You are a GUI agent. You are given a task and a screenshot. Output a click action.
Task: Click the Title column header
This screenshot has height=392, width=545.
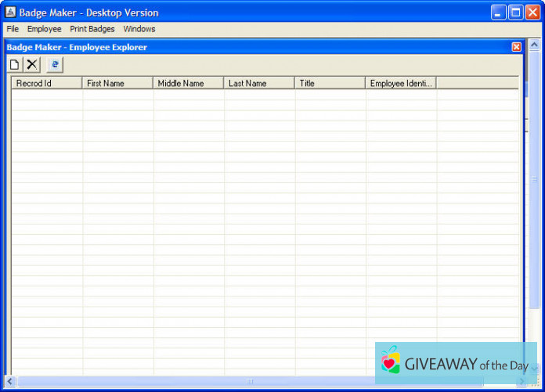[x=330, y=83]
